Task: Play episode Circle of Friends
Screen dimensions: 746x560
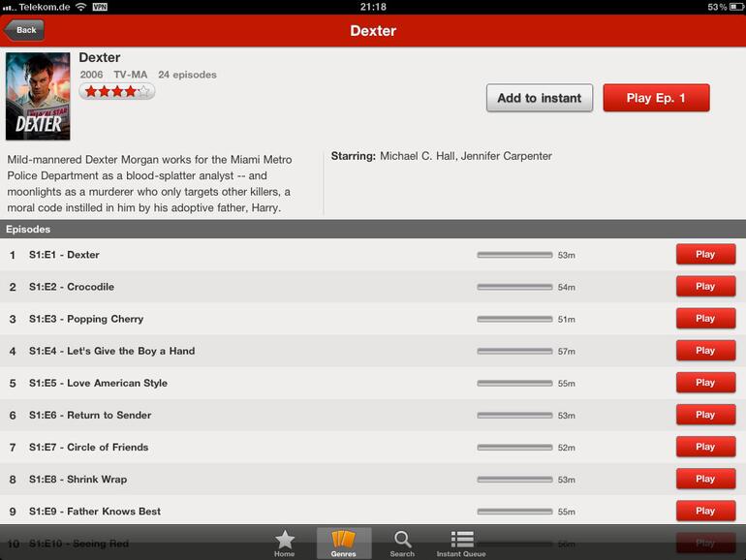Action: (705, 447)
